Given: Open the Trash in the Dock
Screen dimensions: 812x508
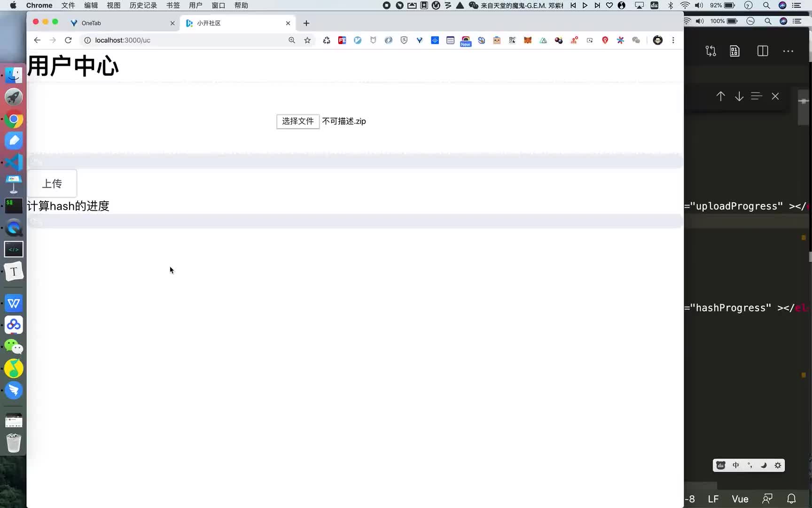Looking at the screenshot, I should pyautogui.click(x=14, y=443).
